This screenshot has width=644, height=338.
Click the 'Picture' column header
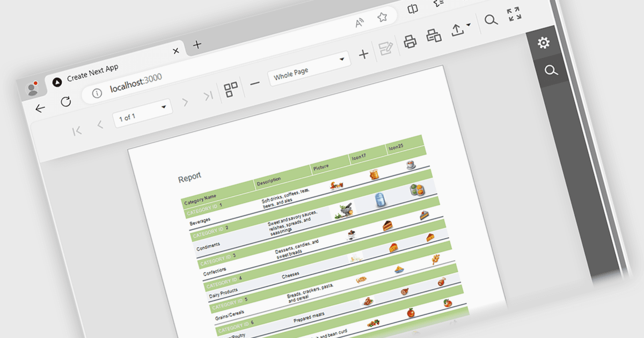321,168
